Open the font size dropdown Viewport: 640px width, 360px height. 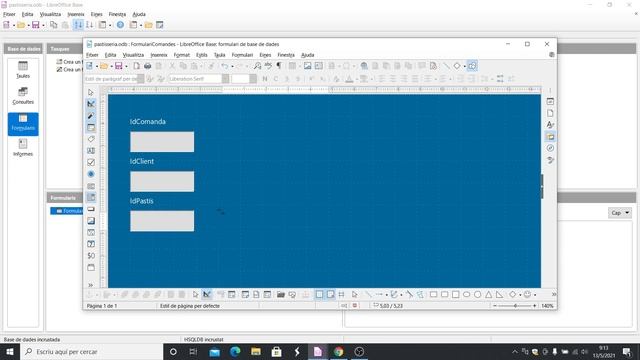253,79
